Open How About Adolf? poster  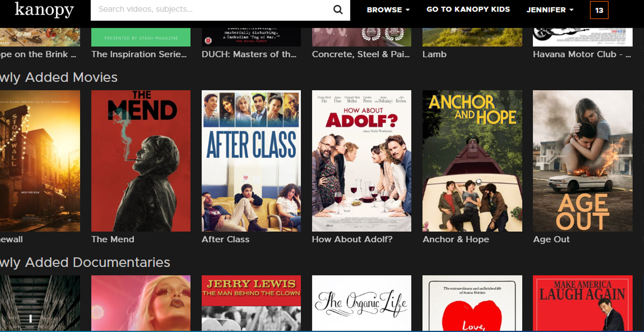pyautogui.click(x=362, y=161)
